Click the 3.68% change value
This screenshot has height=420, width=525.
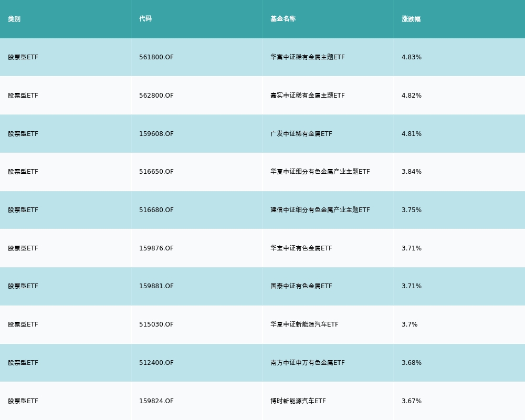click(412, 363)
